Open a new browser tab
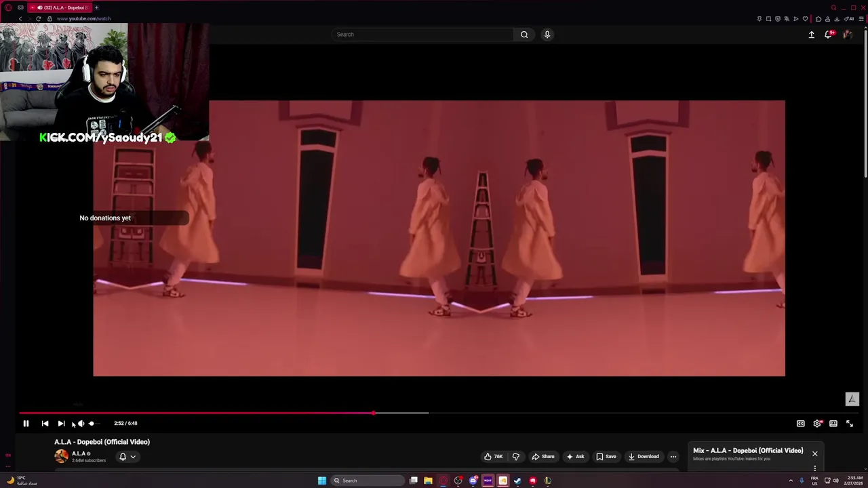Viewport: 868px width, 488px height. [x=96, y=7]
